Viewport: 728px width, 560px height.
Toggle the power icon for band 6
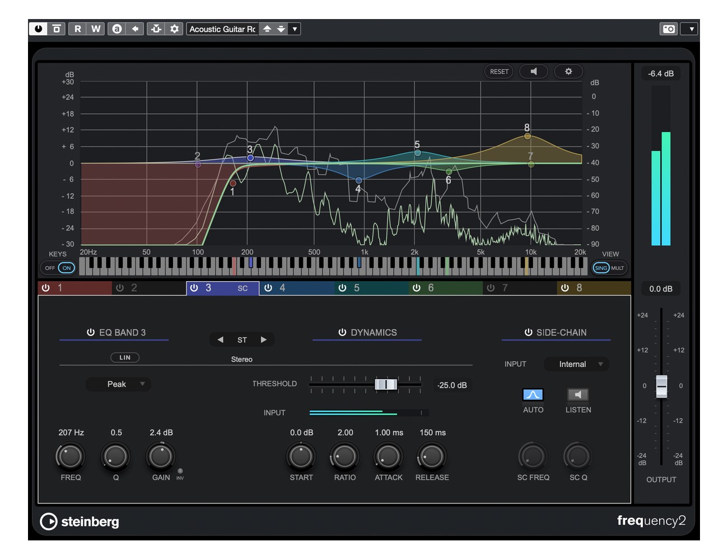point(416,288)
